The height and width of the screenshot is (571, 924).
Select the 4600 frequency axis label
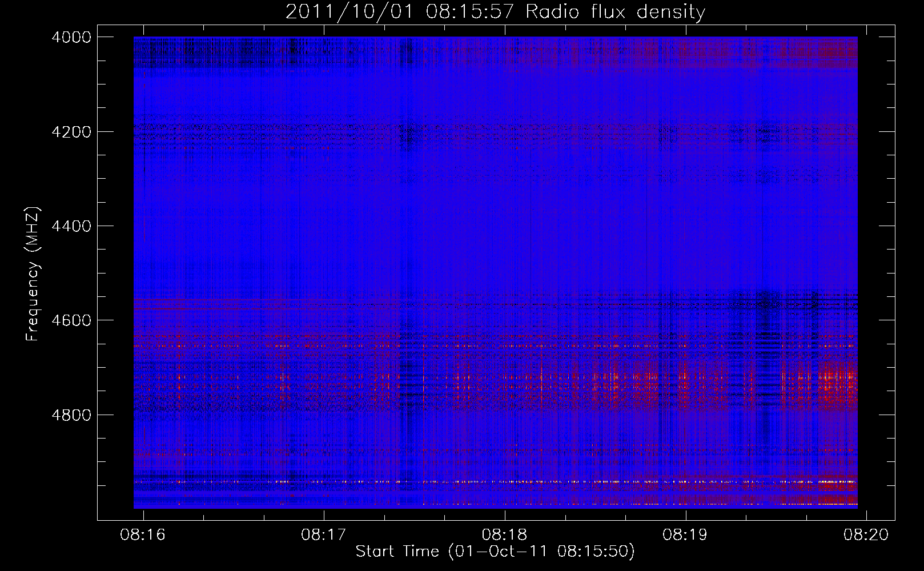pyautogui.click(x=71, y=320)
